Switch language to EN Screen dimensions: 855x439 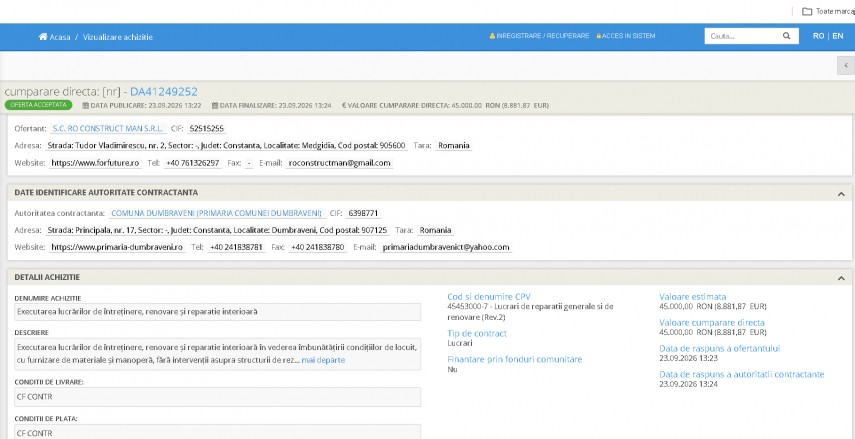click(x=838, y=36)
